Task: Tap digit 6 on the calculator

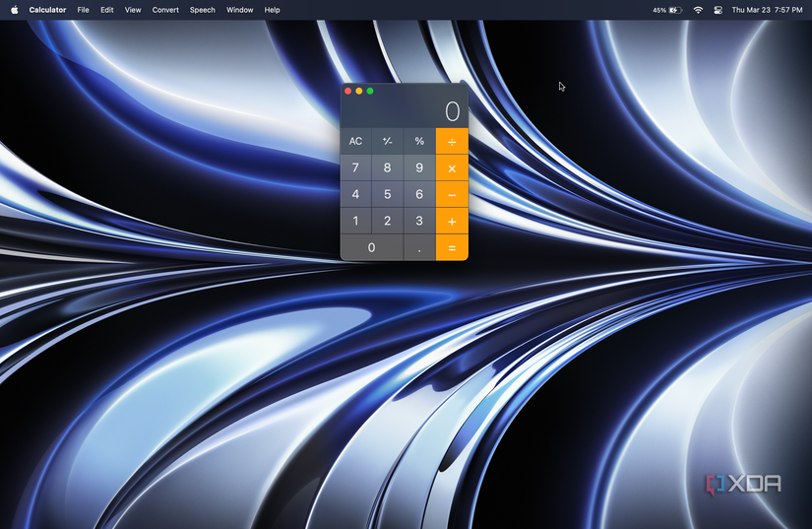Action: pos(419,195)
